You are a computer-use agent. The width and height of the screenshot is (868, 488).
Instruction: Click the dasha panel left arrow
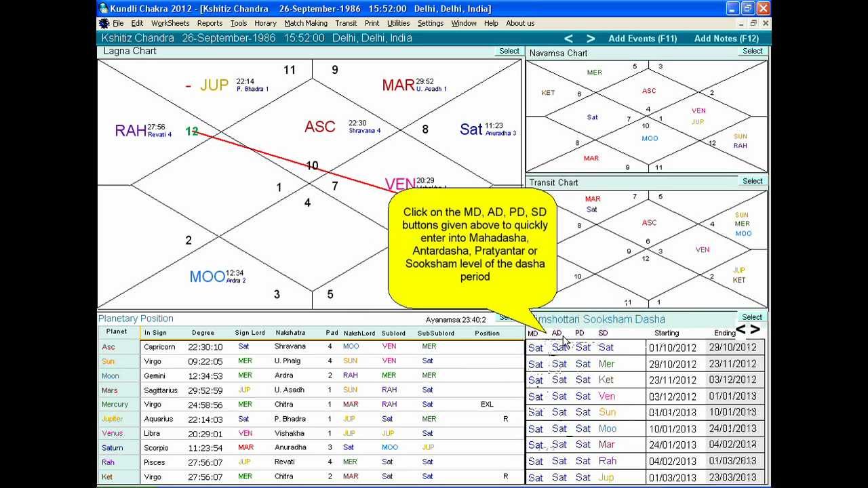[x=741, y=329]
